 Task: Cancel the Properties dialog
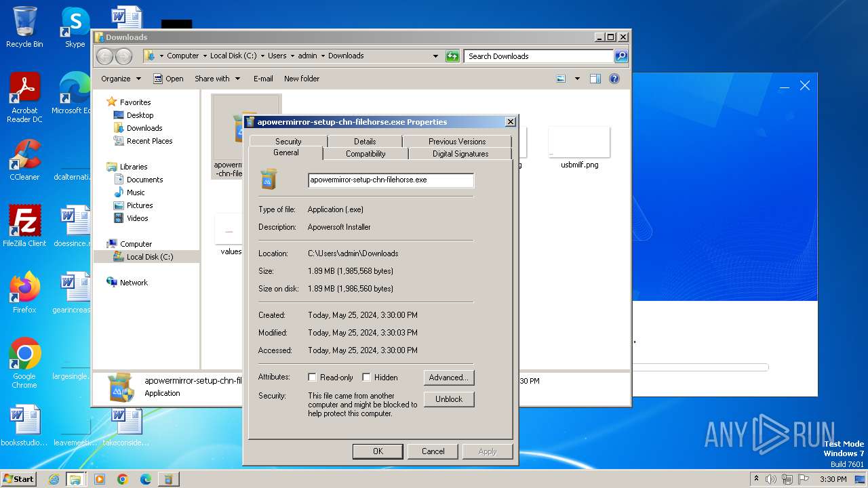pos(433,451)
